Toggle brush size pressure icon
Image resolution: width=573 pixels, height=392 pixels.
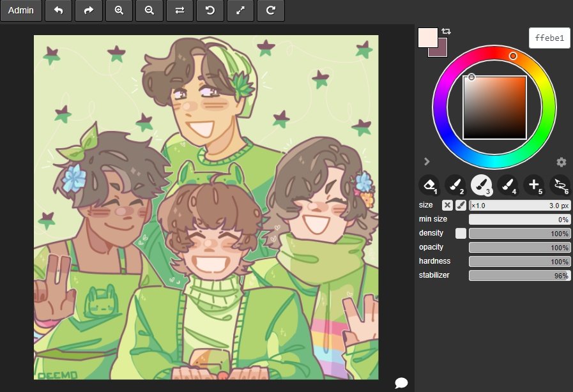pos(461,206)
